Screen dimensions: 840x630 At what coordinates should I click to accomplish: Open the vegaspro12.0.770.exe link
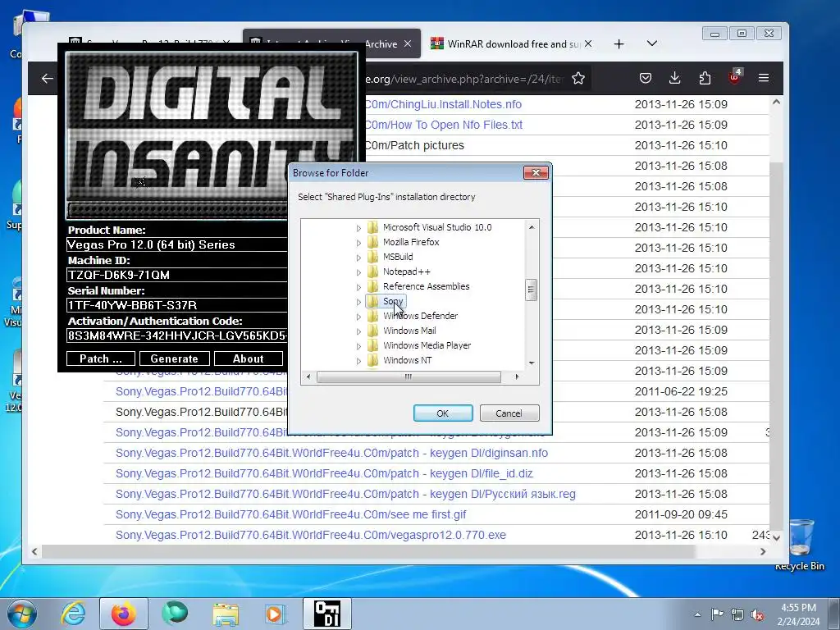pos(311,535)
